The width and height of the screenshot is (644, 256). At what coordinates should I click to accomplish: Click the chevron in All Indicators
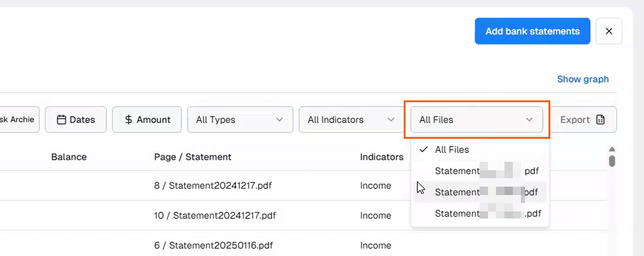click(x=391, y=120)
